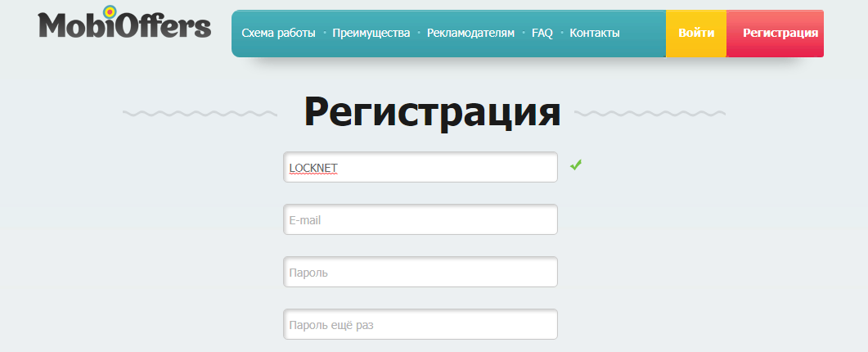Click the green validation checkmark icon
868x352 pixels.
tap(576, 165)
